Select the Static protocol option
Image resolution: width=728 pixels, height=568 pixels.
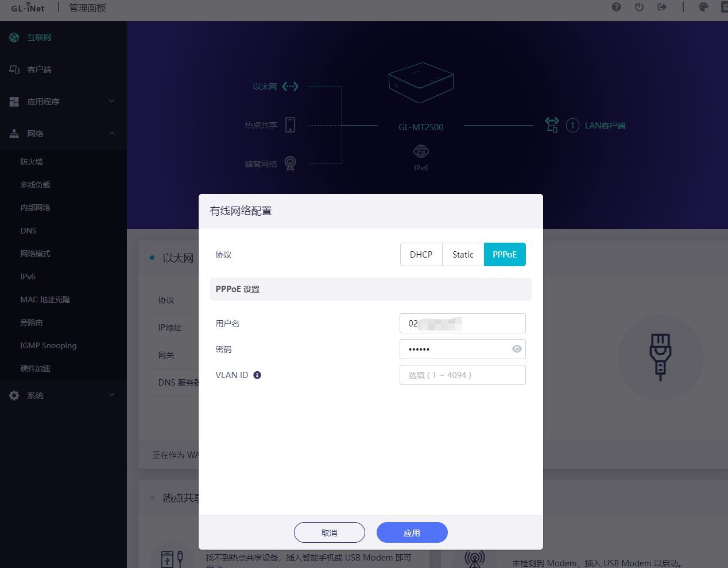pos(463,255)
